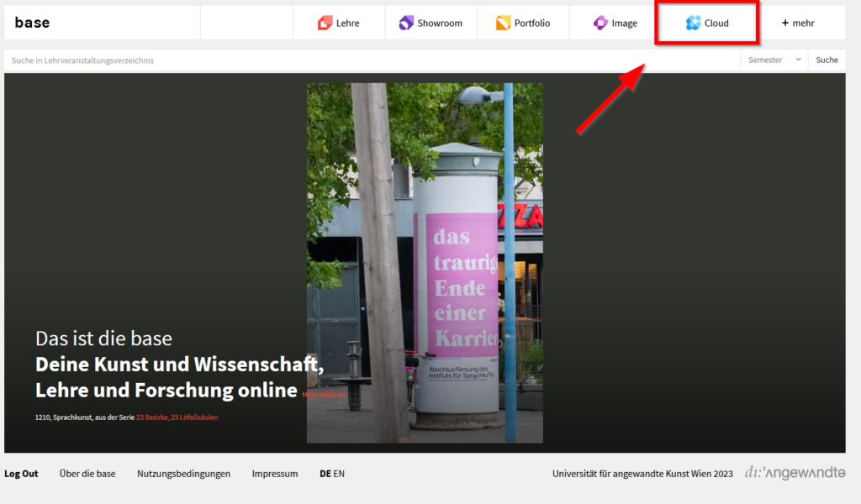Switch language to EN
Viewport: 861px width, 504px height.
(x=339, y=474)
